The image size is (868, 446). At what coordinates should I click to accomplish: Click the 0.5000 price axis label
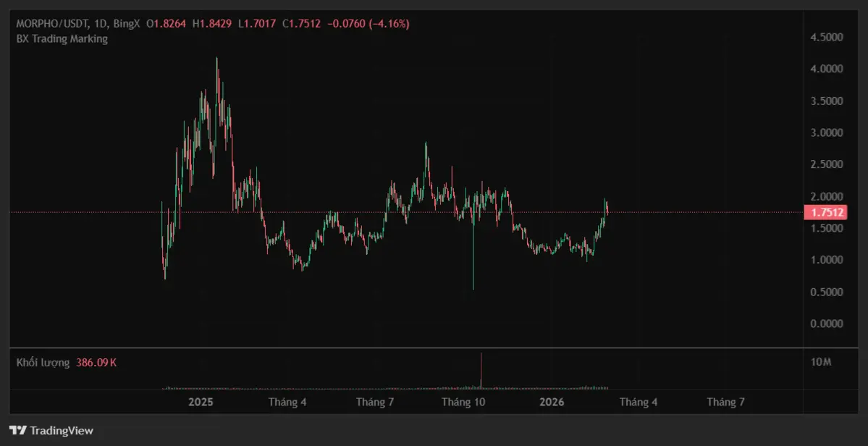pyautogui.click(x=827, y=292)
